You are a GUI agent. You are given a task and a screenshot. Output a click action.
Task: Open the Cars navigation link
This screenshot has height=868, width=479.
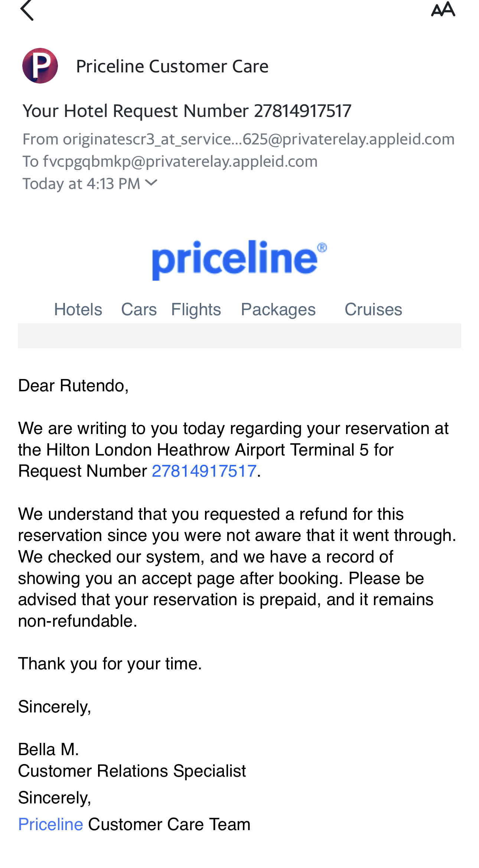coord(139,309)
